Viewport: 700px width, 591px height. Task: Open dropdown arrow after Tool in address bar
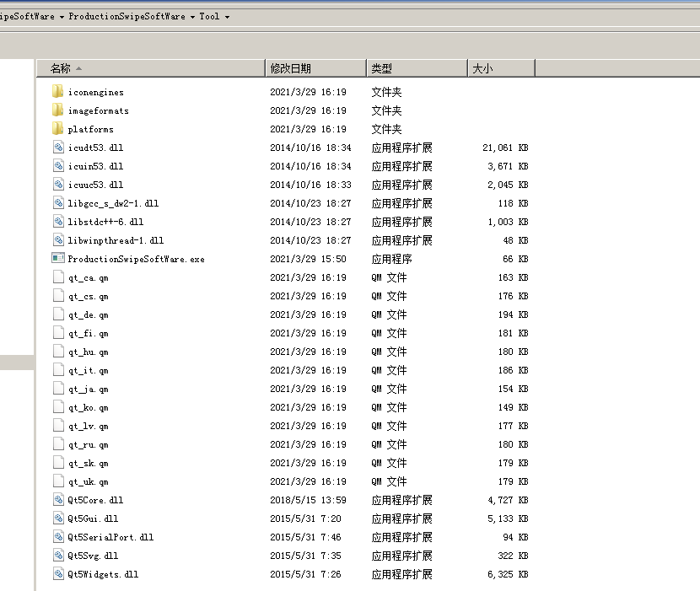click(x=227, y=17)
